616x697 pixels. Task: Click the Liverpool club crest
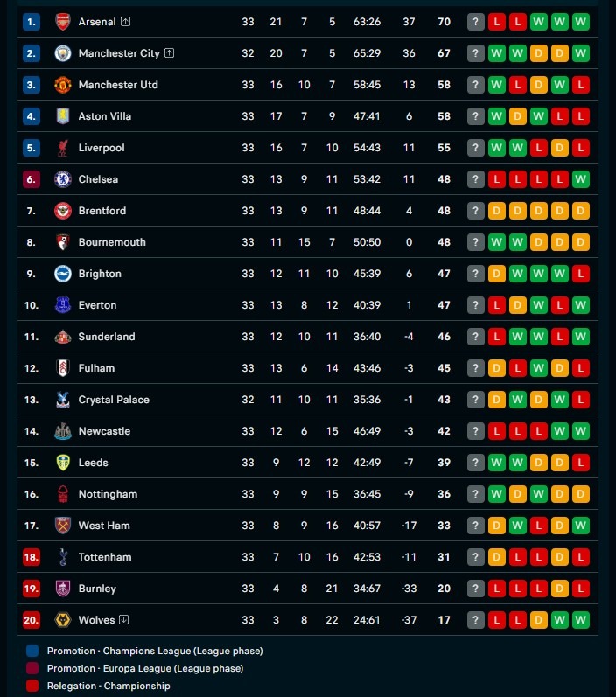(63, 148)
